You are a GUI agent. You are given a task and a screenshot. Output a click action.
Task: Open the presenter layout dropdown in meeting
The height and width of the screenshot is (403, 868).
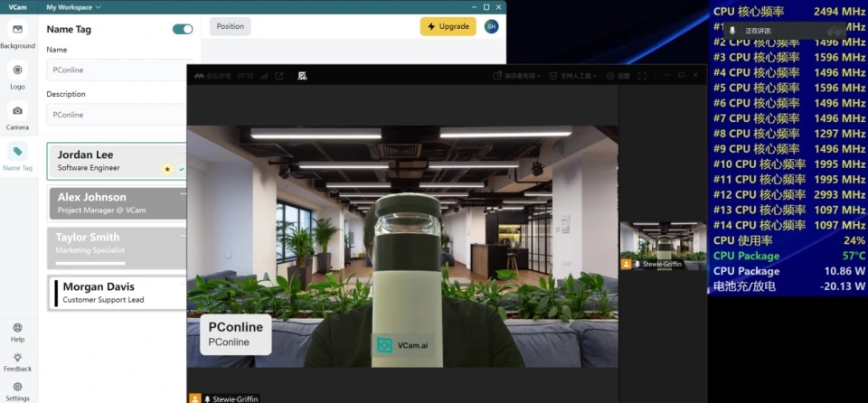click(517, 76)
